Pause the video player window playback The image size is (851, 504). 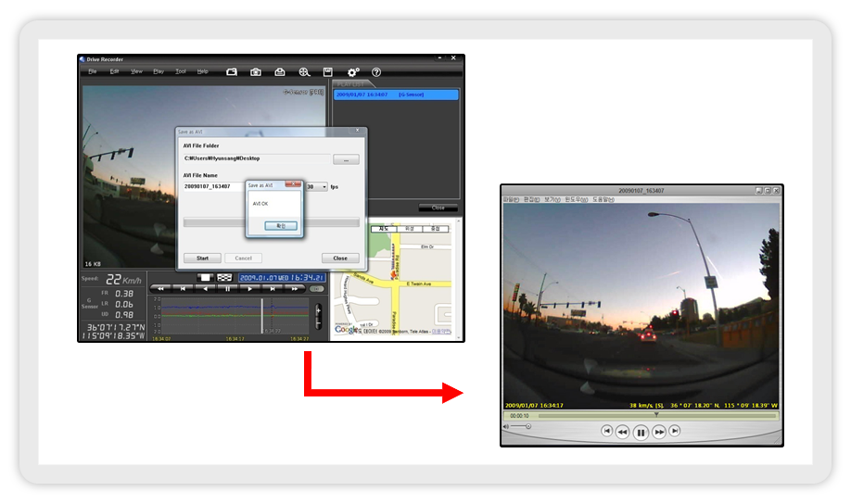[x=641, y=433]
